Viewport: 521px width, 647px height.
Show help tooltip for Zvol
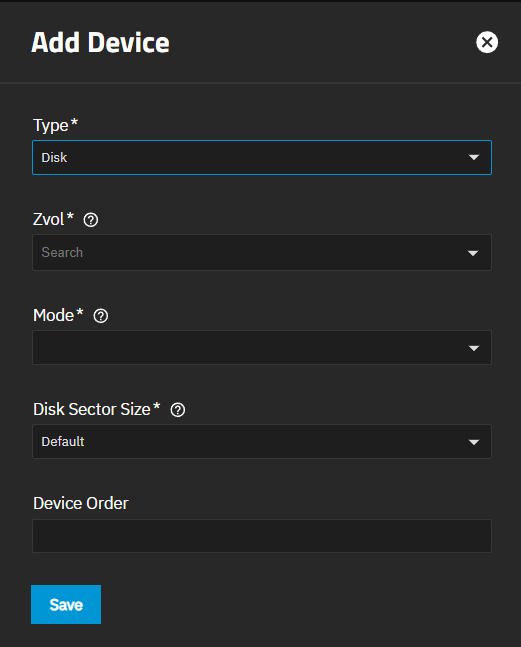click(91, 220)
